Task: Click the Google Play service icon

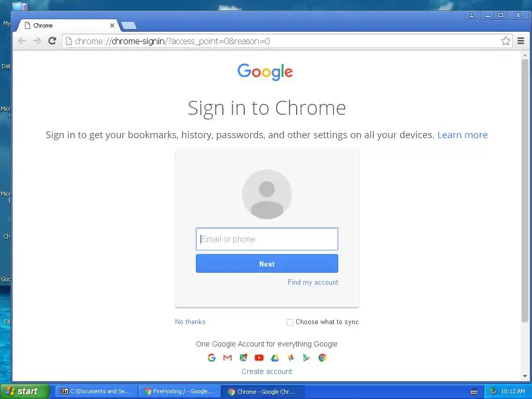Action: coord(307,357)
